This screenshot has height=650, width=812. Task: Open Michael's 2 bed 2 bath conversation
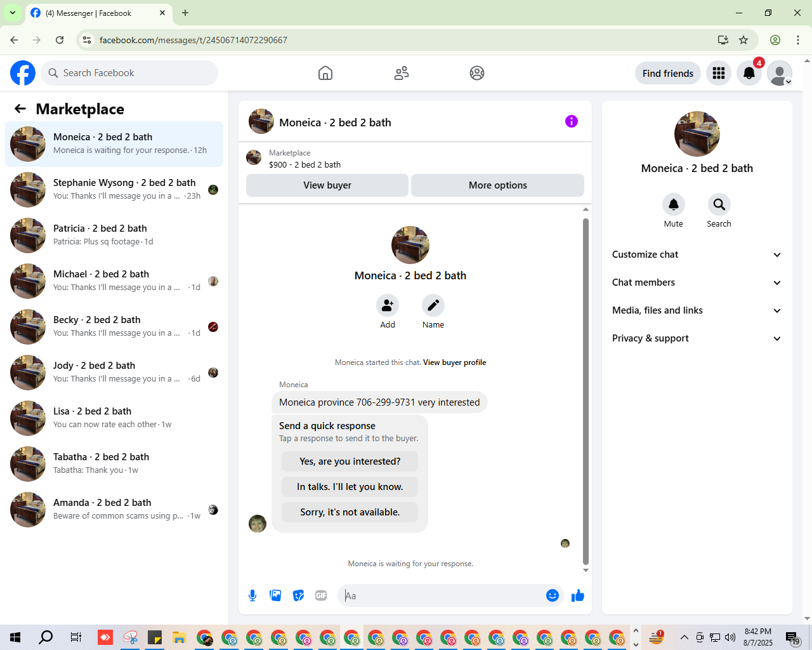114,281
